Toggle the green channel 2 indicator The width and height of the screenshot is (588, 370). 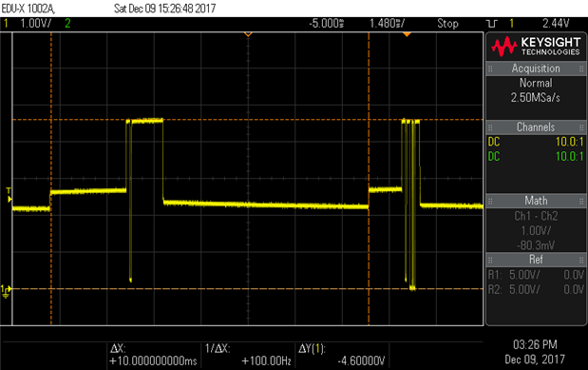(67, 23)
